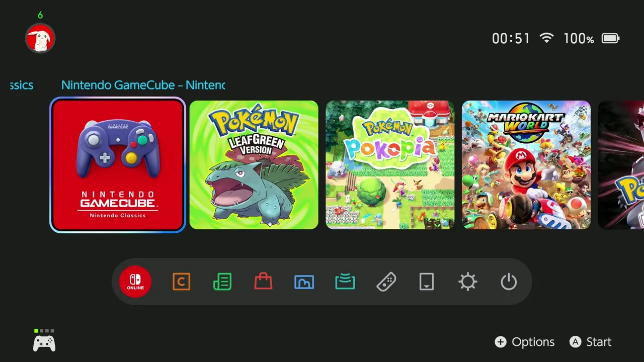Open the GameChat icon in the dock

tap(181, 282)
